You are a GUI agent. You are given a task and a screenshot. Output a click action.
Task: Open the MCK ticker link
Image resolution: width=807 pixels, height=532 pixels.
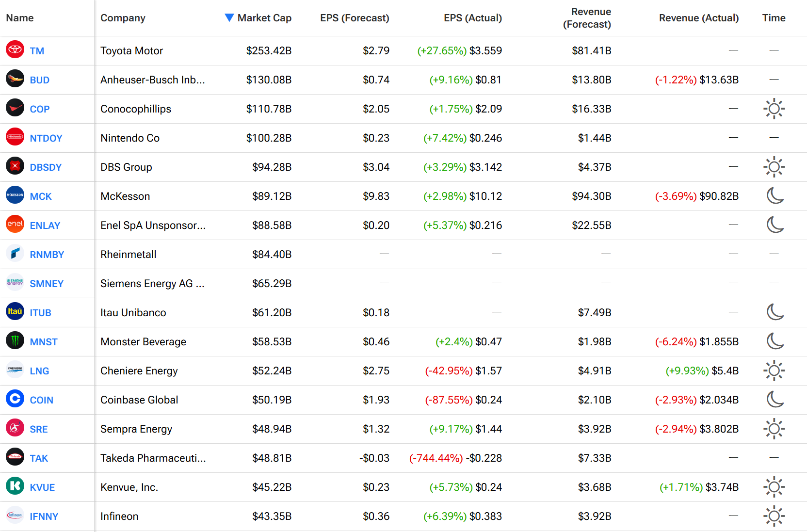pyautogui.click(x=41, y=196)
